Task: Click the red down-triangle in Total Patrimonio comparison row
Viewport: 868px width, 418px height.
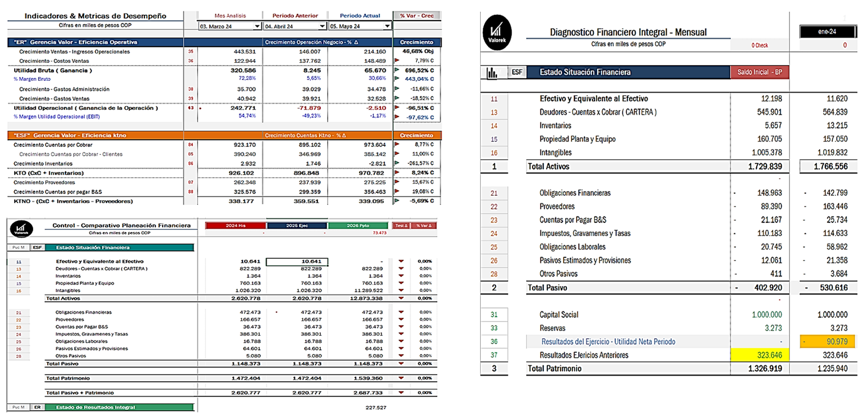Action: coord(401,378)
